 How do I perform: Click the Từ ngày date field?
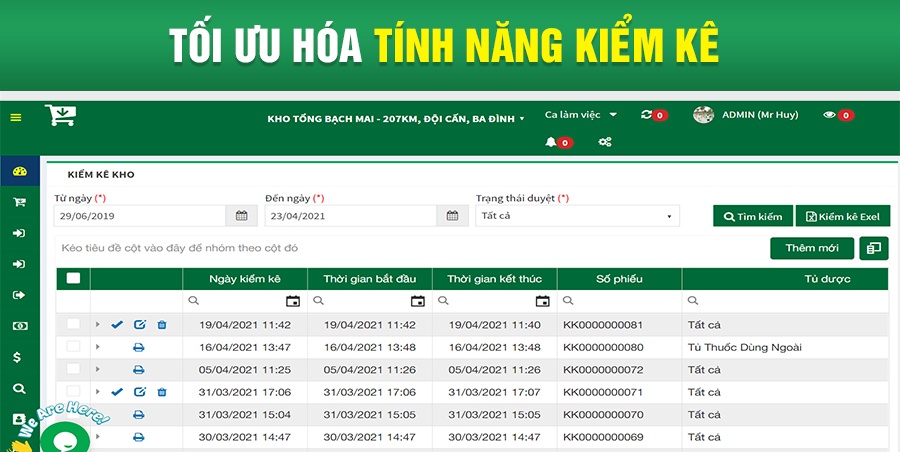(140, 216)
